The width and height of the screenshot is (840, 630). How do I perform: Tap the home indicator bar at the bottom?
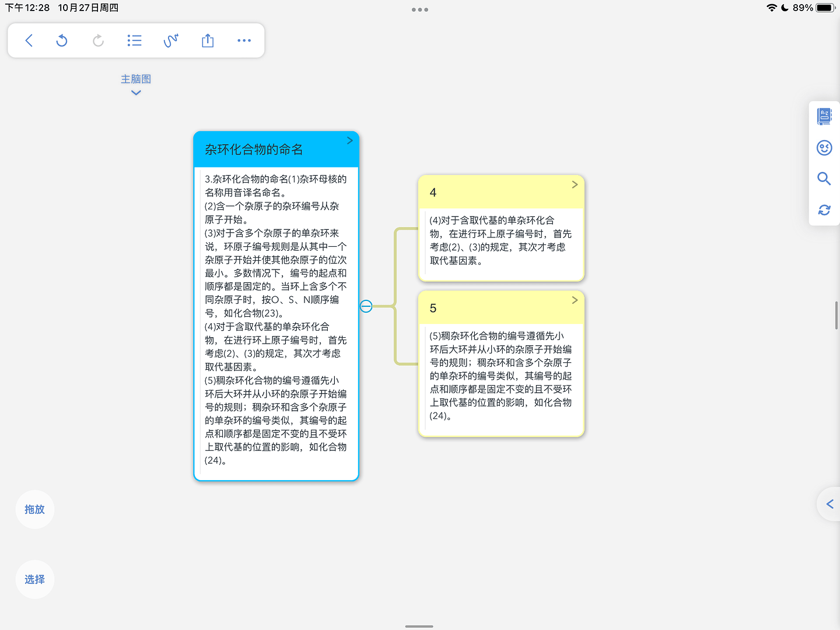(x=419, y=626)
